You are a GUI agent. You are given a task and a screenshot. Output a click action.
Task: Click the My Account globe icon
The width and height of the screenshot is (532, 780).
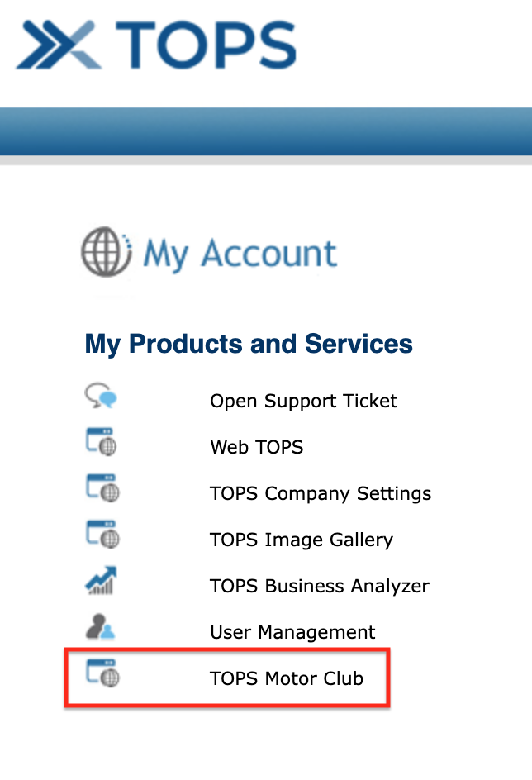(107, 251)
